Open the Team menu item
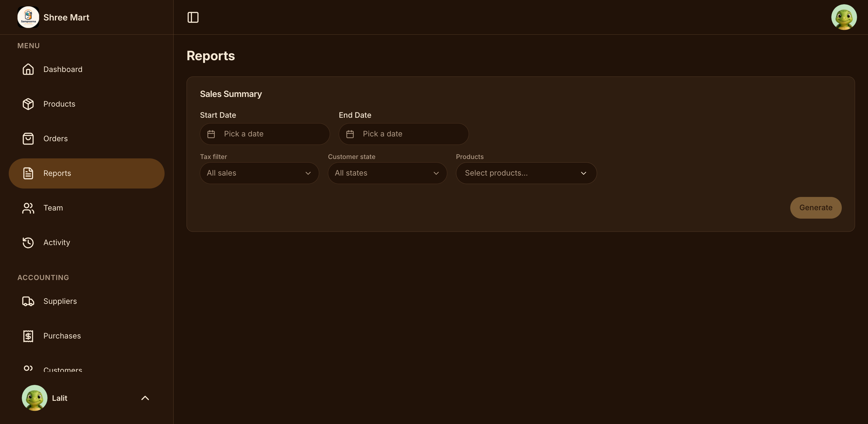868x424 pixels. click(86, 208)
